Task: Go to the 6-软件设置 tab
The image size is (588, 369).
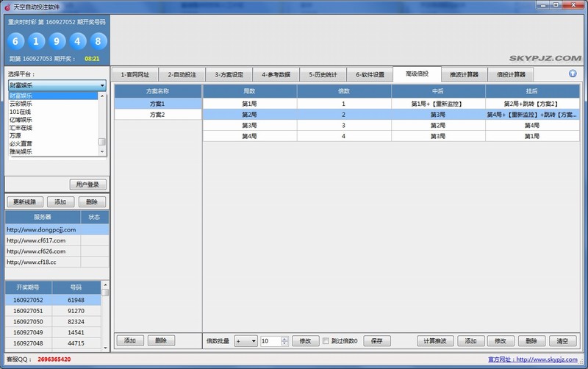Action: coord(370,74)
